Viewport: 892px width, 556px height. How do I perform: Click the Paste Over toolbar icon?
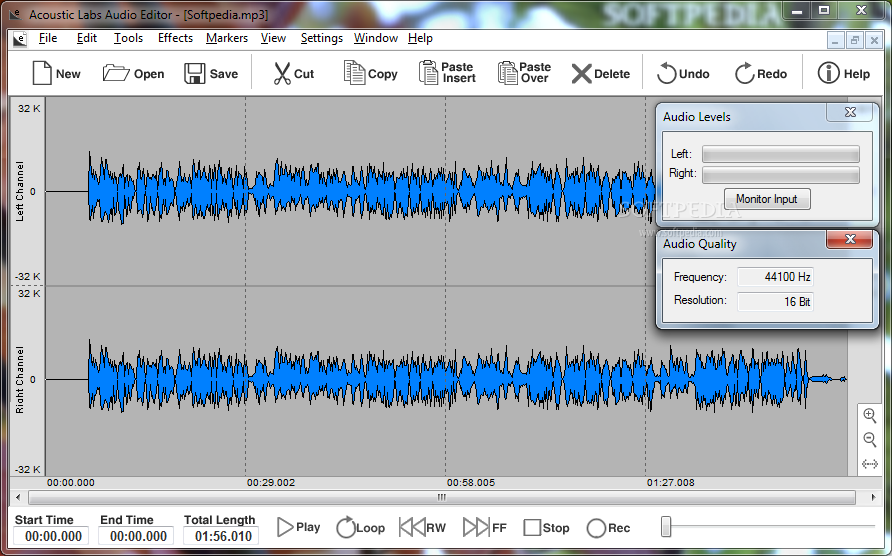pyautogui.click(x=525, y=73)
